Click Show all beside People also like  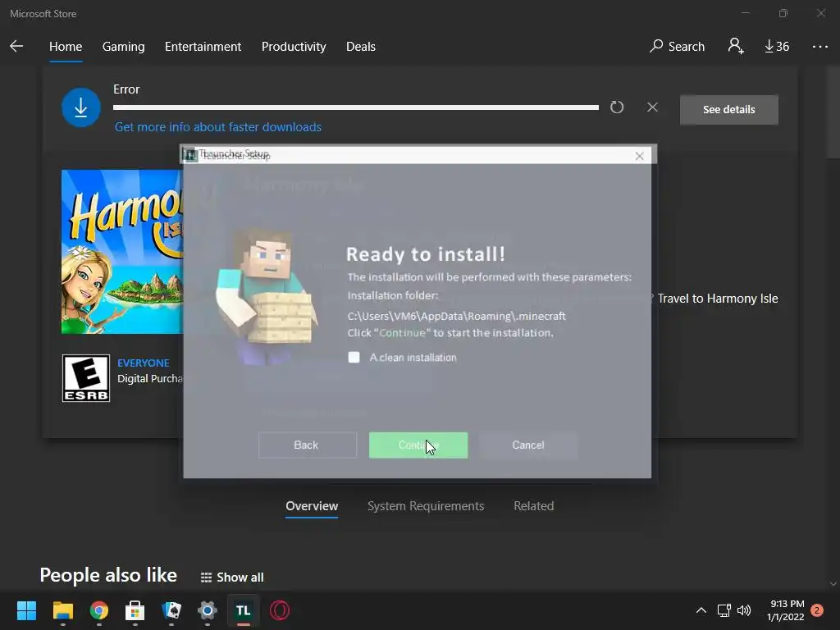coord(232,577)
